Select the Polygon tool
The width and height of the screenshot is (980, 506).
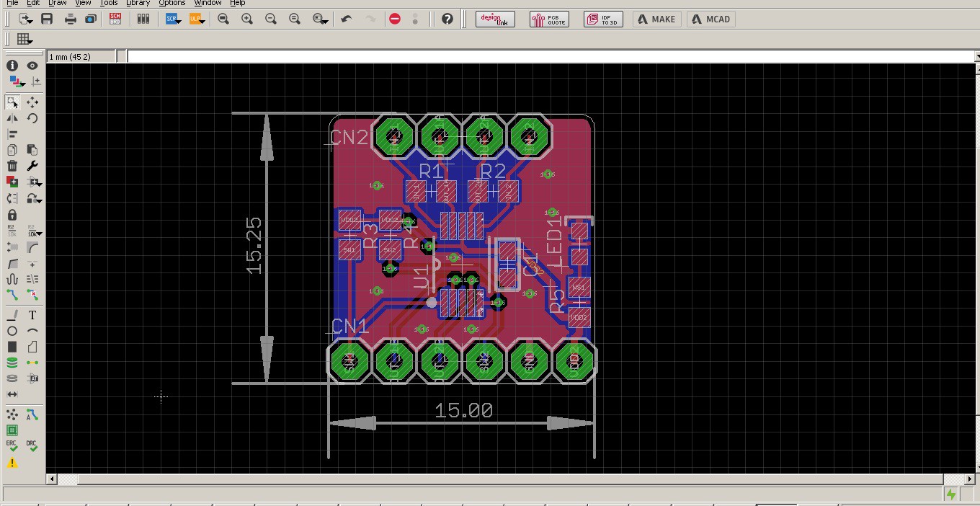click(x=32, y=347)
